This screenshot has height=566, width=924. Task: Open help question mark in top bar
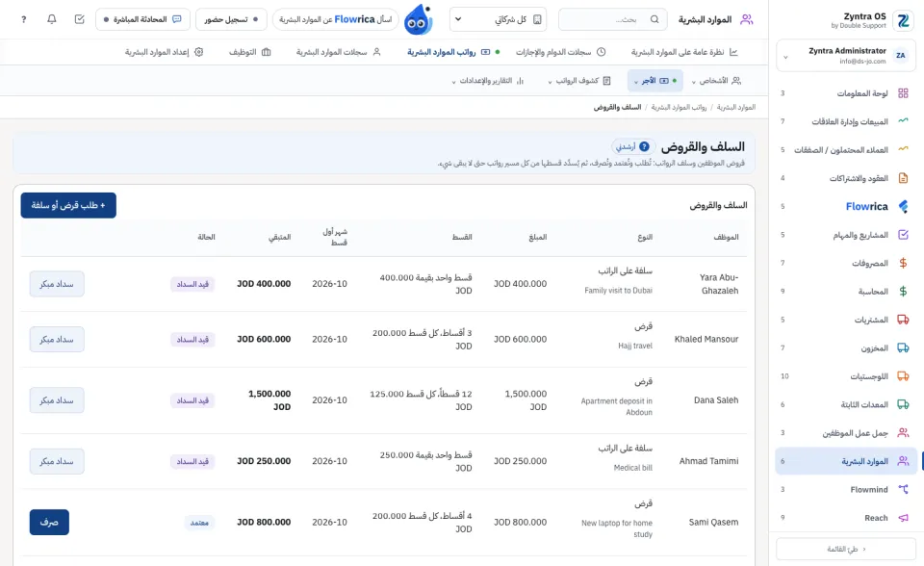pos(23,19)
